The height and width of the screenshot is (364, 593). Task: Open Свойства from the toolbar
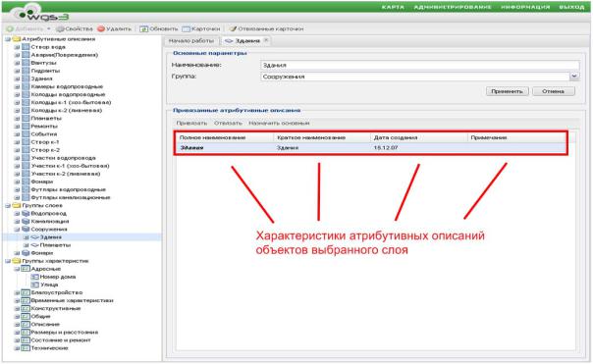click(75, 28)
